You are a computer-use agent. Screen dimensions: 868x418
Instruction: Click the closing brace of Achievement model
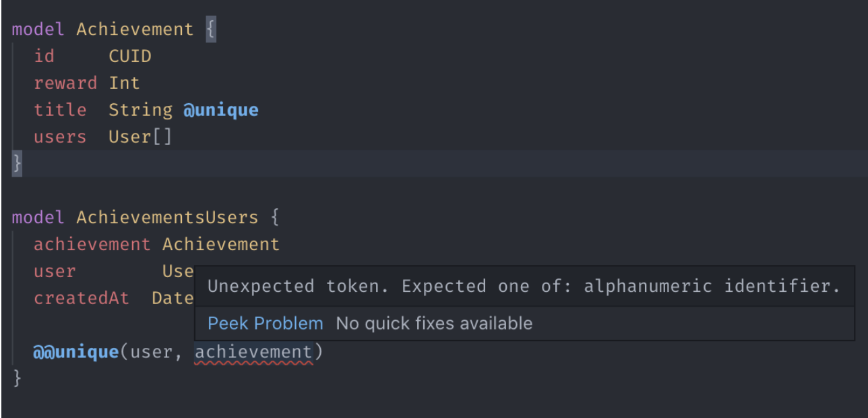point(17,163)
